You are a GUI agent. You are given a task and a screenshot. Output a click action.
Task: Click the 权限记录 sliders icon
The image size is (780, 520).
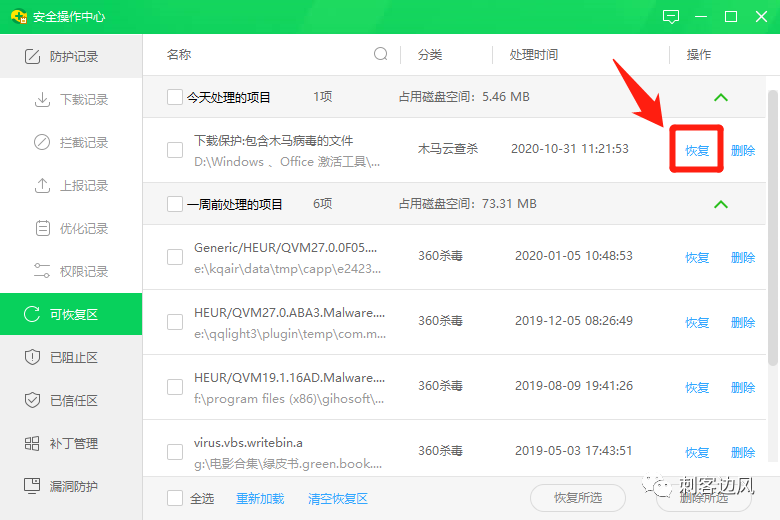[x=42, y=271]
